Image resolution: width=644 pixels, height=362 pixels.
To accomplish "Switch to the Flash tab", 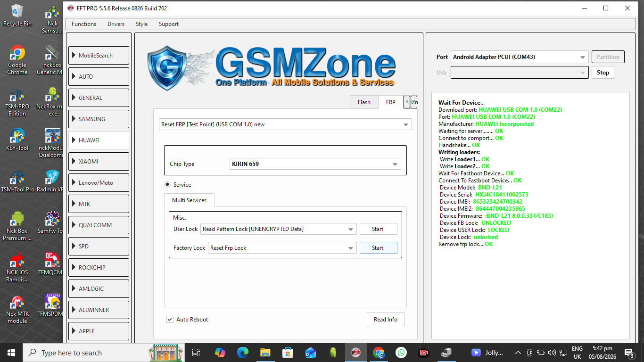I will click(364, 102).
